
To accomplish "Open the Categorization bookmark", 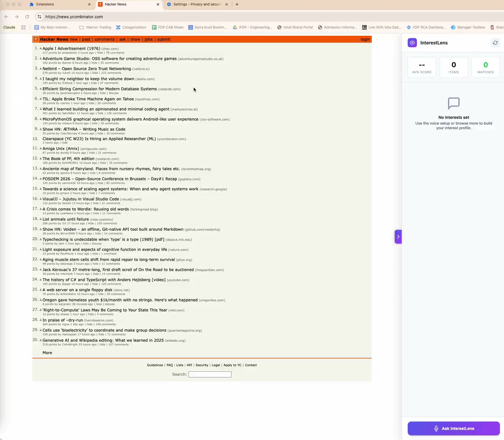I will tap(131, 27).
